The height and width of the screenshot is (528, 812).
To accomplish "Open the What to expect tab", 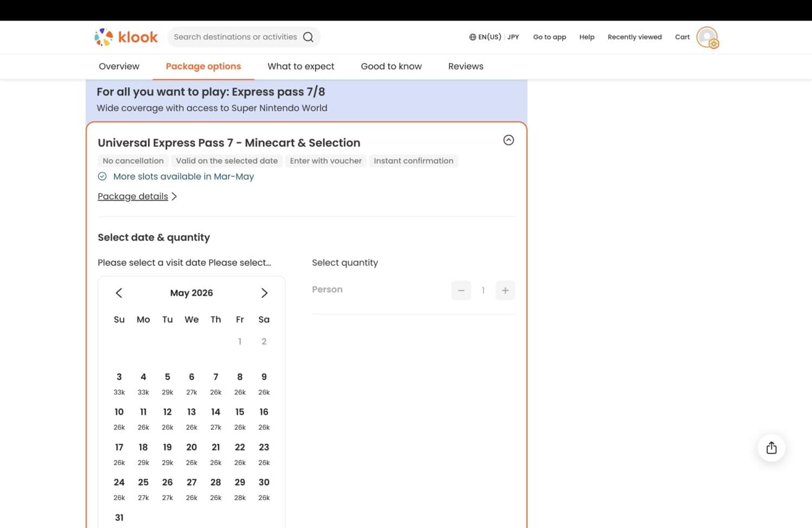I will point(301,67).
